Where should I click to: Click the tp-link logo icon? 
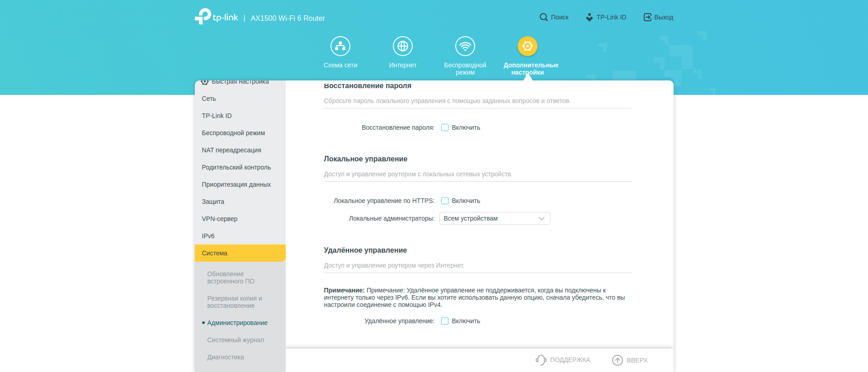(203, 16)
